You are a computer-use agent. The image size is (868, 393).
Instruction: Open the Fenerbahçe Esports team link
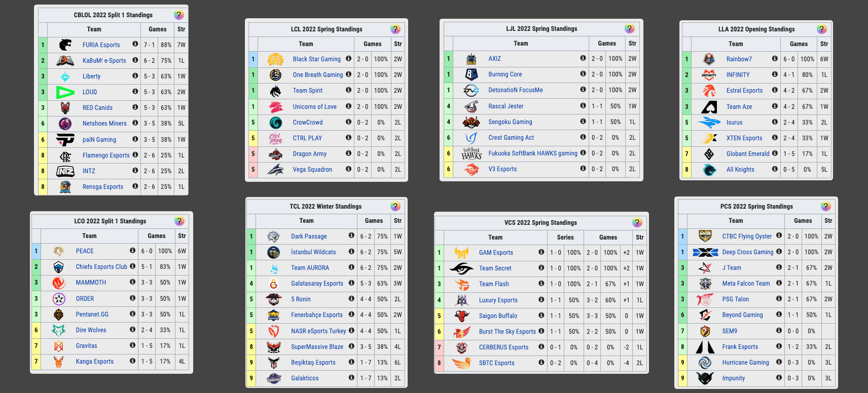pos(317,315)
